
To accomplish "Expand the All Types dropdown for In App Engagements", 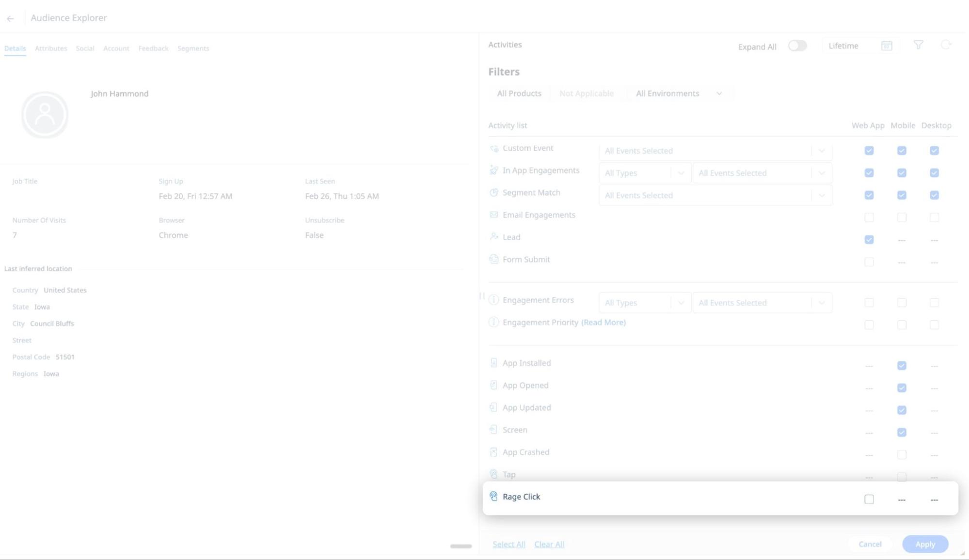I will pos(644,173).
